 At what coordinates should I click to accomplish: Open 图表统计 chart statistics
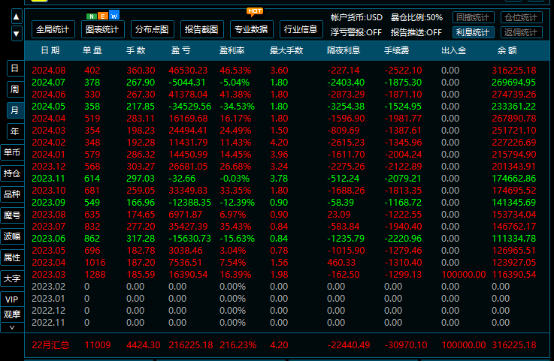point(102,29)
